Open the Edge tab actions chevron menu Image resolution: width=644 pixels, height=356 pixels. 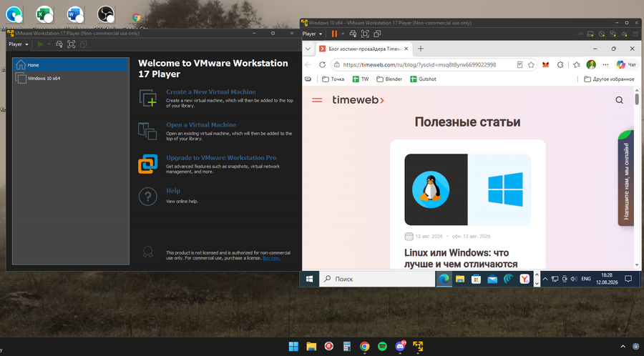pos(308,49)
